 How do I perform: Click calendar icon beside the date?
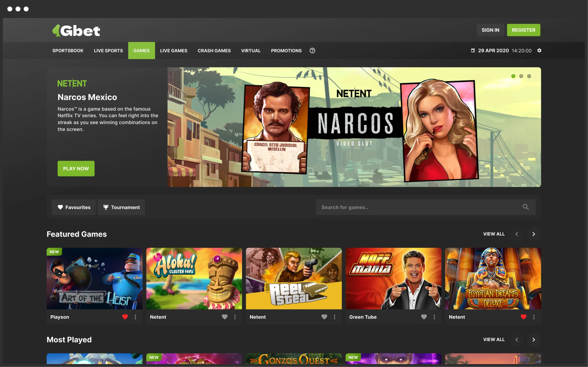pyautogui.click(x=473, y=50)
